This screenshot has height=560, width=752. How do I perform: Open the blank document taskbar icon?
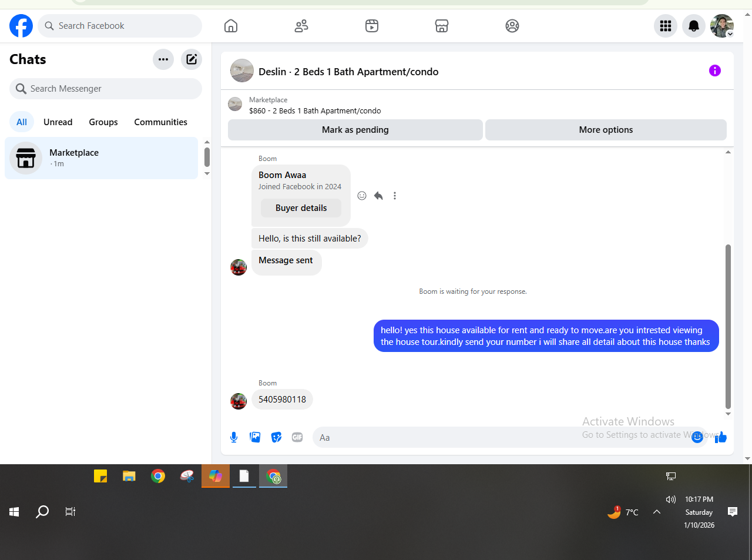(244, 476)
